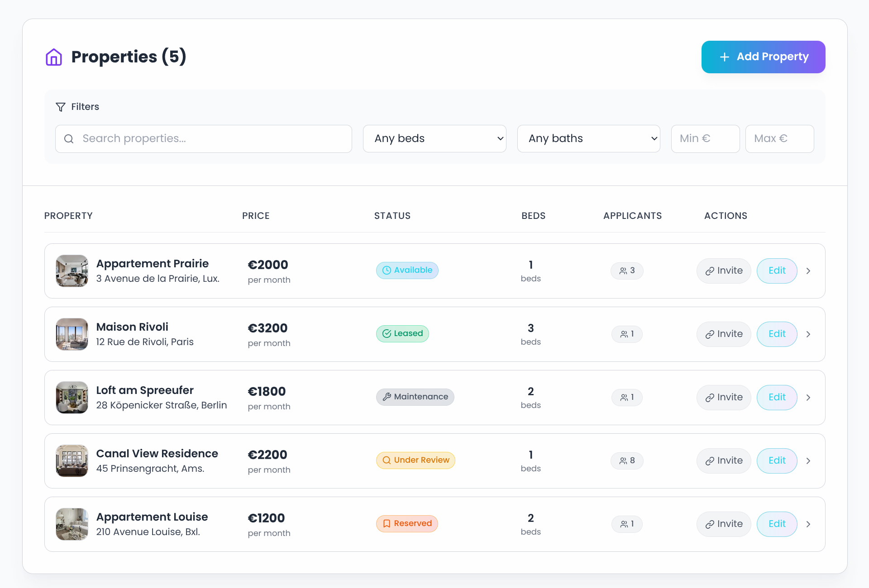Screen dimensions: 869x588
Task: Click the bookmark icon in the Reserved badge
Action: click(387, 523)
